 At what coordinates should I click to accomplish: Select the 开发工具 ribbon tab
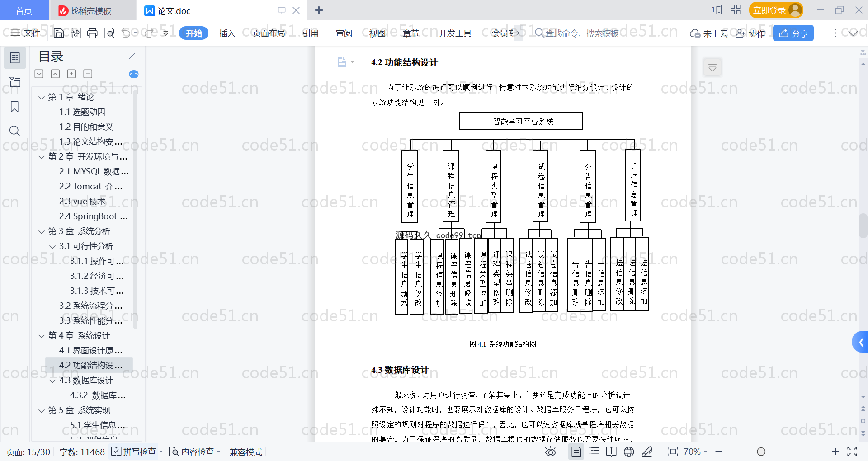point(455,33)
